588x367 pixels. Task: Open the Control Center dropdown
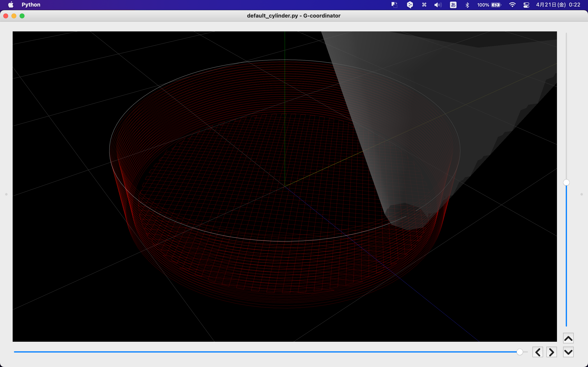pyautogui.click(x=526, y=5)
